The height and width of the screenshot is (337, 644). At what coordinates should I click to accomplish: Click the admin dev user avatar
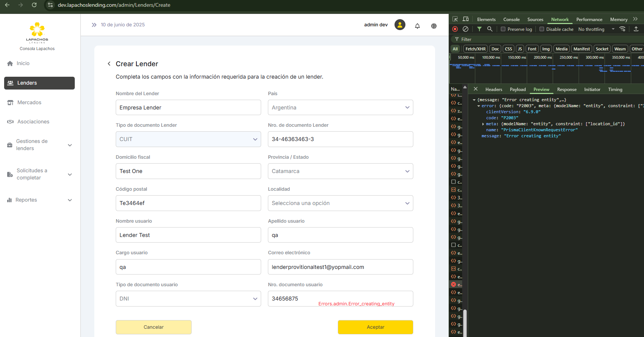(x=400, y=25)
